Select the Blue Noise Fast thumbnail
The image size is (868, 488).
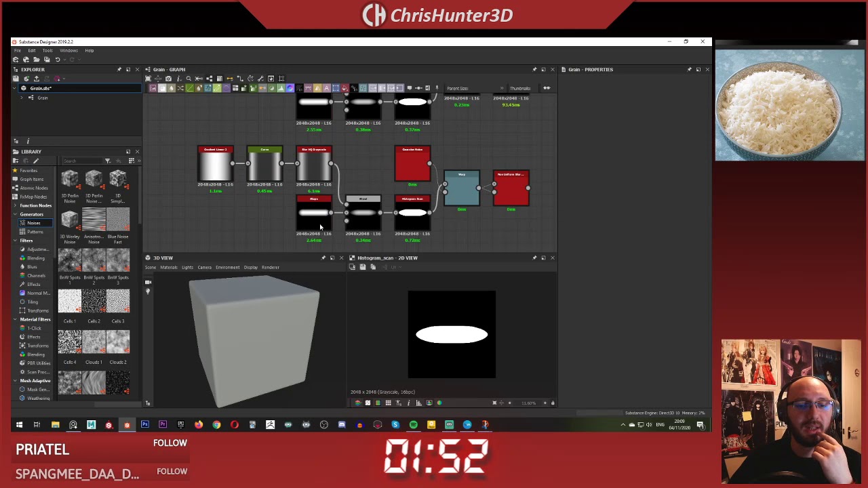click(118, 219)
